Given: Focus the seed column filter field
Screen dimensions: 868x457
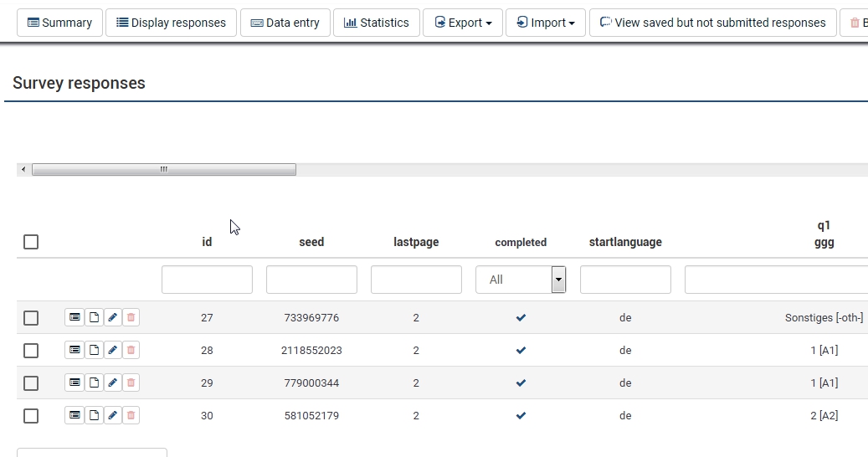Looking at the screenshot, I should [311, 280].
